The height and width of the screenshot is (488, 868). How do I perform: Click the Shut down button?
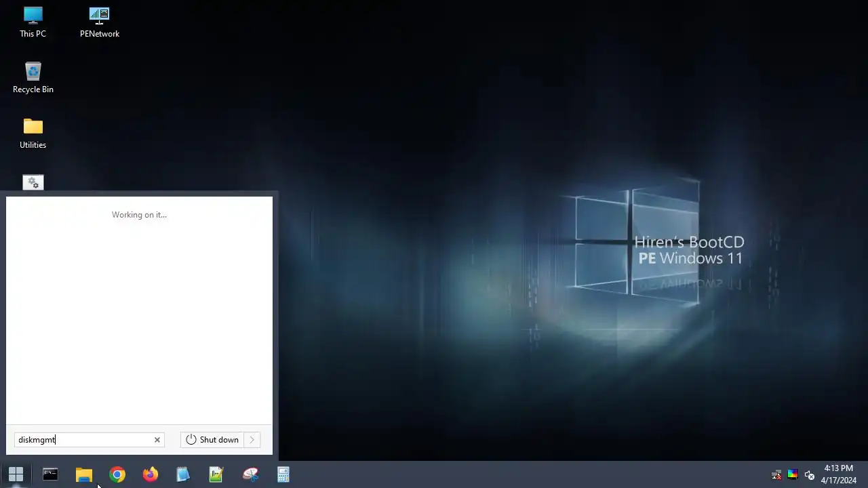212,440
